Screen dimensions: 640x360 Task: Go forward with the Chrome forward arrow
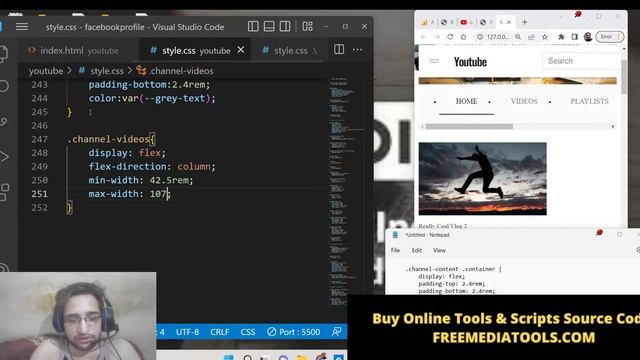pyautogui.click(x=437, y=37)
